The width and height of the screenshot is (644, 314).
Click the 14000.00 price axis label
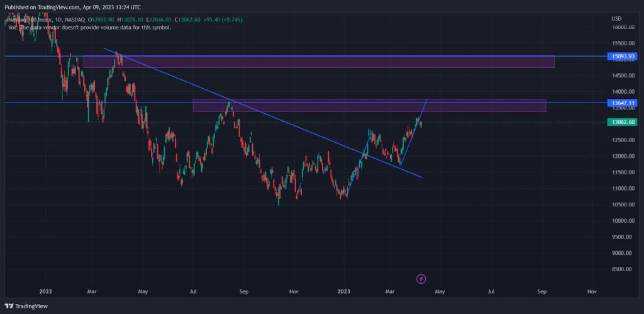623,92
